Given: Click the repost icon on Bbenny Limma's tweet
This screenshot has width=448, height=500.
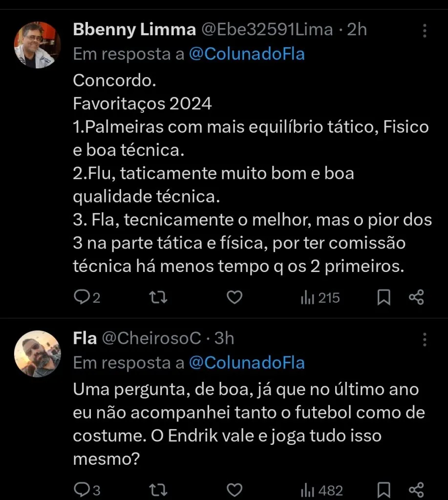Looking at the screenshot, I should pyautogui.click(x=157, y=297).
